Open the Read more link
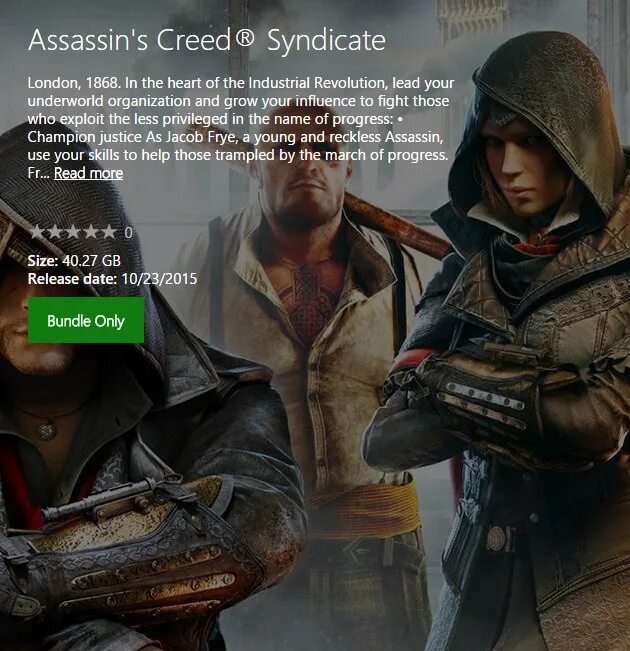The image size is (630, 651). 88,173
